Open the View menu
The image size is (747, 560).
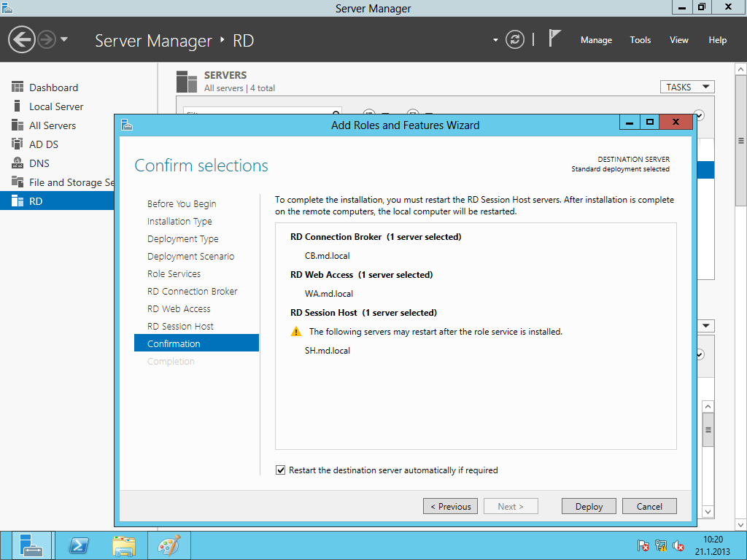(x=678, y=40)
